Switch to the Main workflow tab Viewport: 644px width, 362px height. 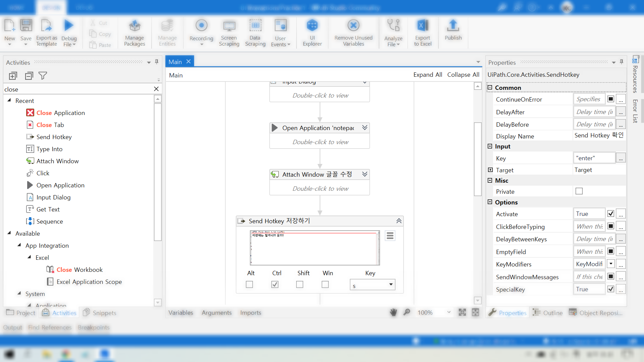click(175, 62)
